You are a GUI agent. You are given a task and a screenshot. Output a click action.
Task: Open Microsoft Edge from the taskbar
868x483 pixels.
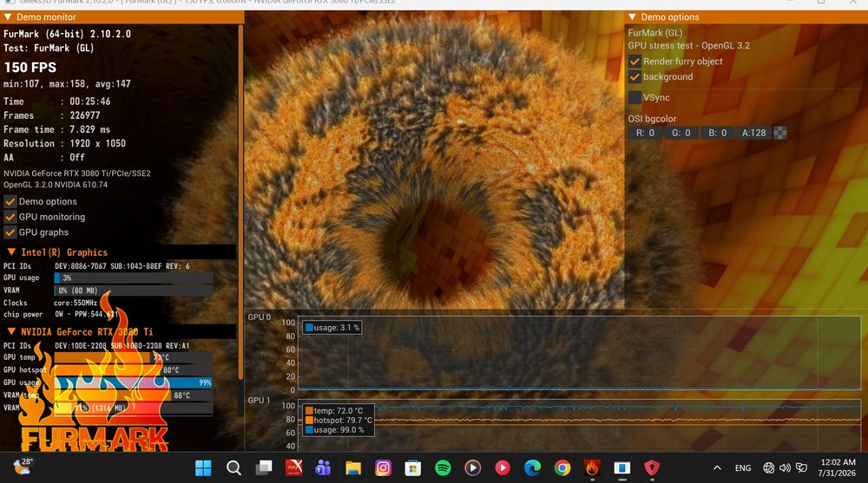click(533, 468)
